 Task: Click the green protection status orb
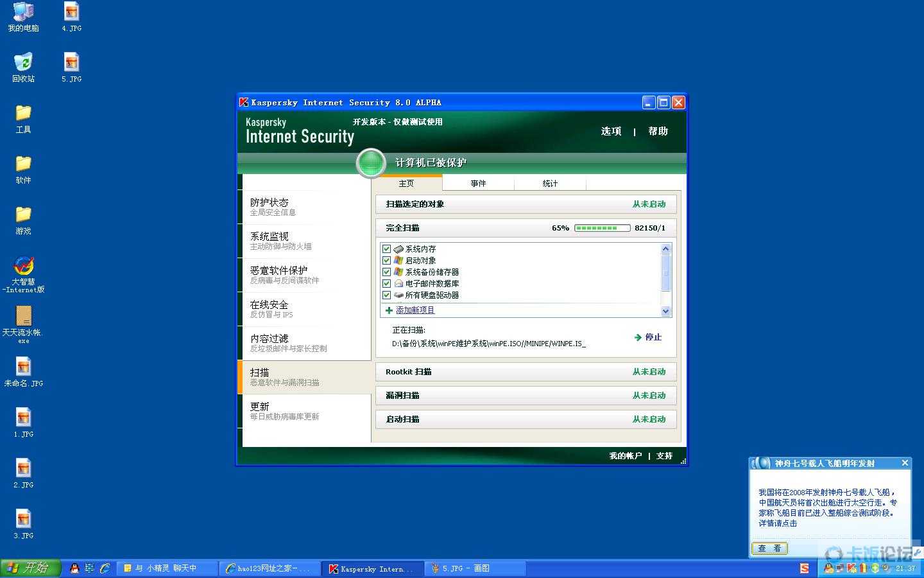(x=371, y=162)
